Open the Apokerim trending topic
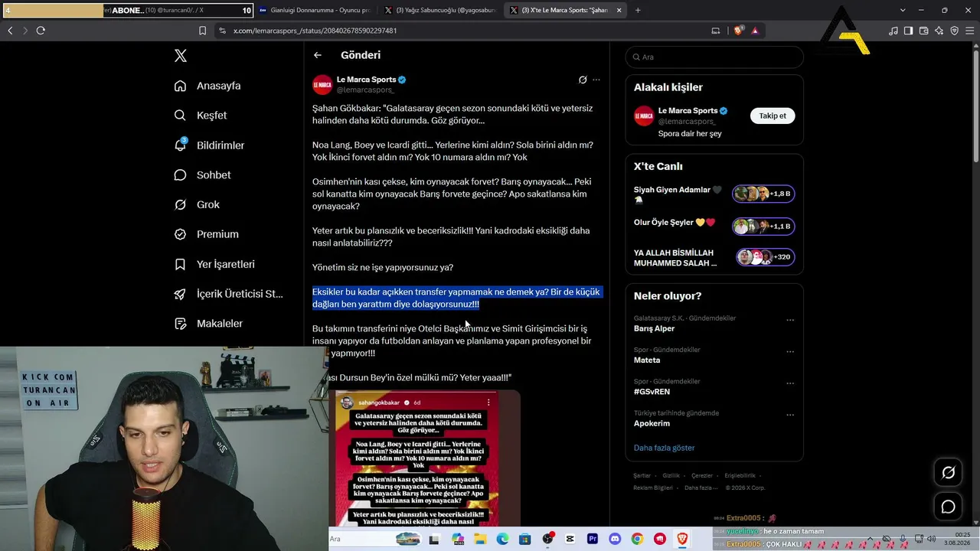The image size is (980, 551). tap(652, 423)
